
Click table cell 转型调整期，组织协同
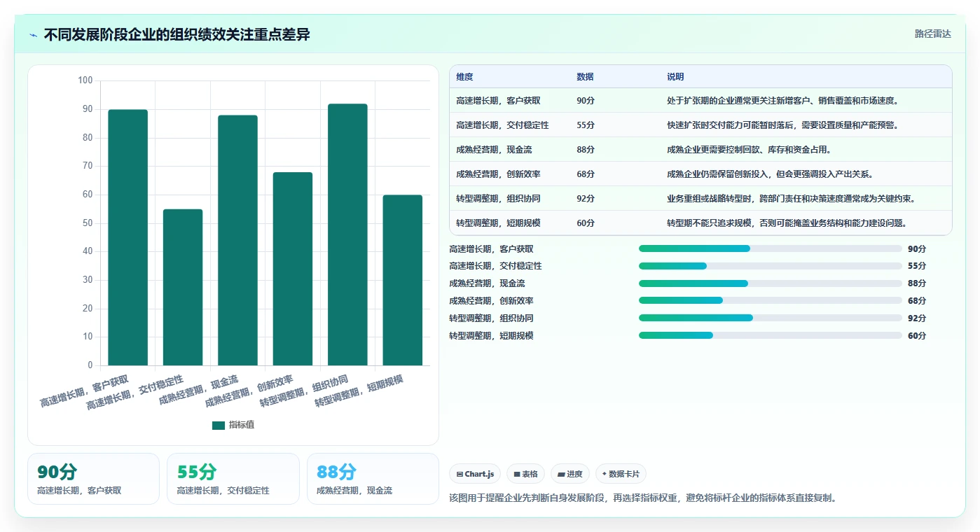tap(498, 199)
